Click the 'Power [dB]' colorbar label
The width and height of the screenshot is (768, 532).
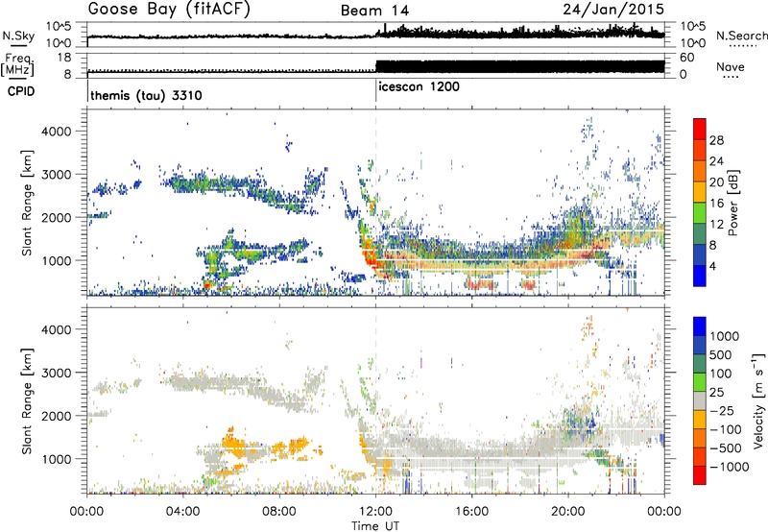coord(733,203)
